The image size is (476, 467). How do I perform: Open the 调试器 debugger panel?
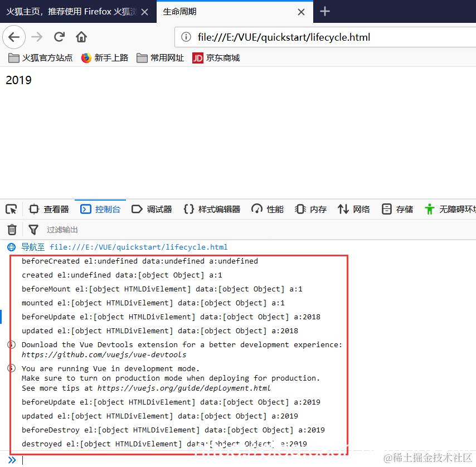[152, 209]
